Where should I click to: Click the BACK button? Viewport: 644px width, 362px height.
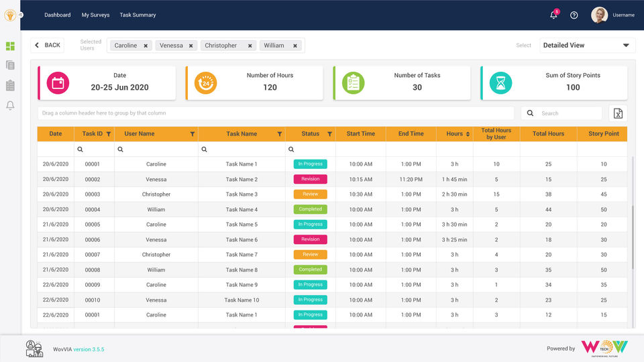[48, 45]
